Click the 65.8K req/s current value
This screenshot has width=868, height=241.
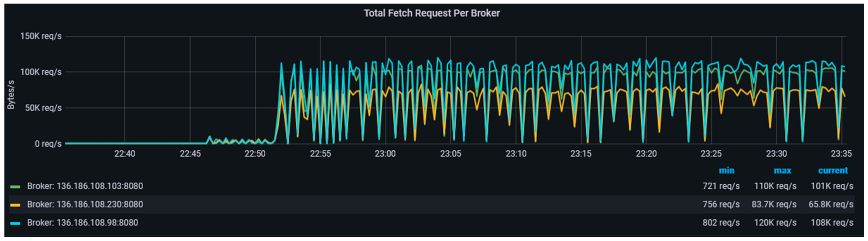pos(831,204)
